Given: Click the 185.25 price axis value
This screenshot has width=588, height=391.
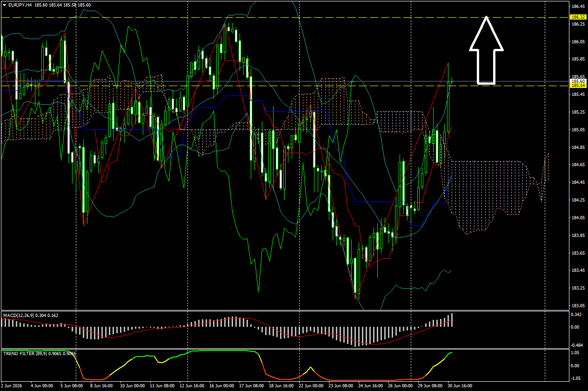Looking at the screenshot, I should coord(578,112).
